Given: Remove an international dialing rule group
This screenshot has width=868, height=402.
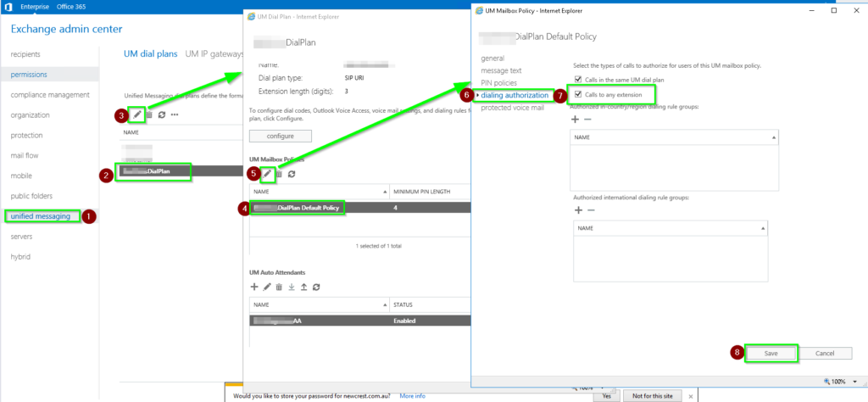Looking at the screenshot, I should [x=591, y=210].
